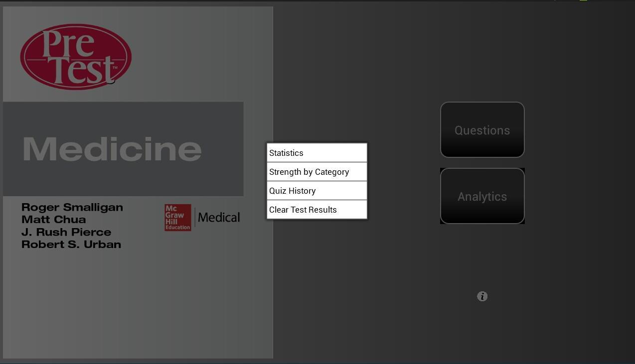Click the PreTest oval logo
Viewport: 635px width, 364px height.
click(76, 57)
